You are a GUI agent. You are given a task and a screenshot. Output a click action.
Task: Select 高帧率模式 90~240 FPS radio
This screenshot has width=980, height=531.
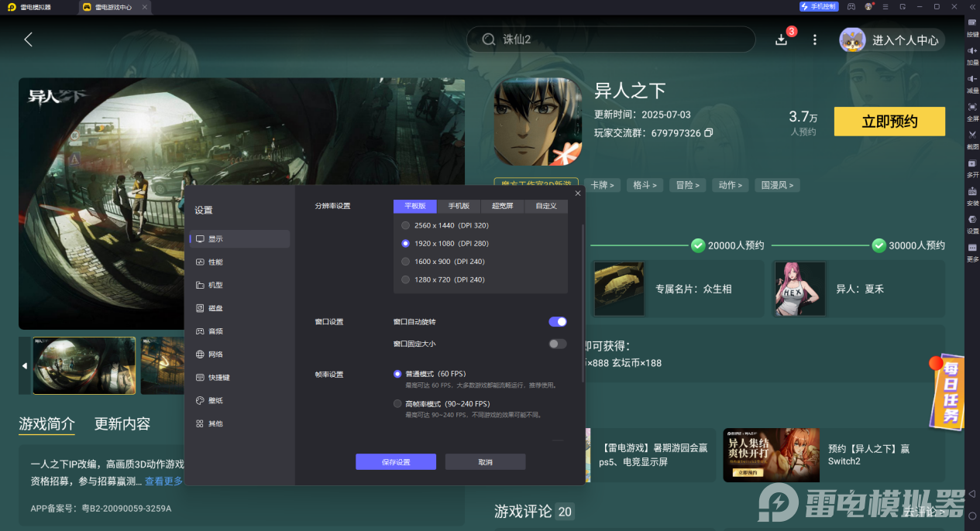(398, 404)
